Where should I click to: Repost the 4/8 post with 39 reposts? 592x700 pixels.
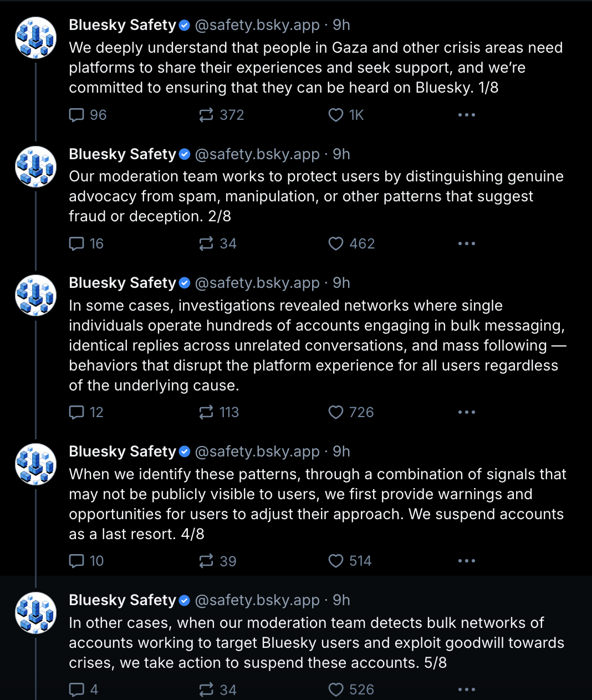click(217, 561)
